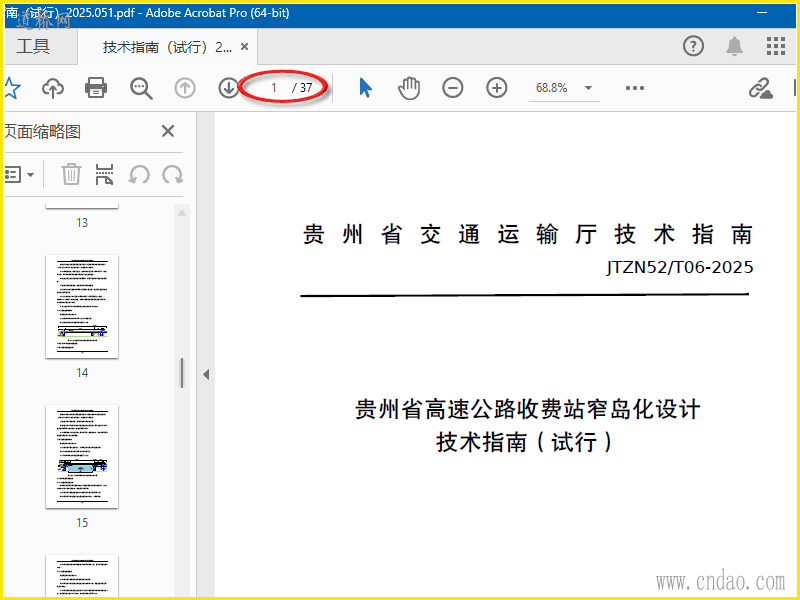Click the thumbnail panel scrollbar handle
Image resolution: width=800 pixels, height=600 pixels.
182,373
